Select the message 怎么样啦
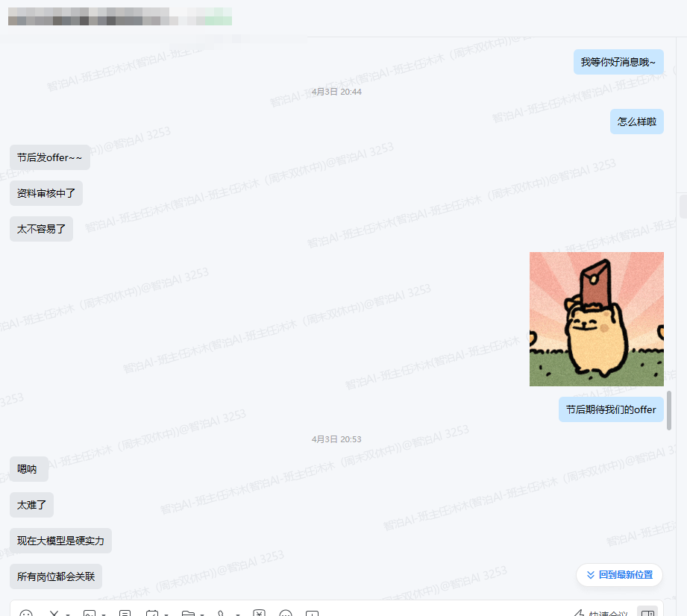This screenshot has height=616, width=687. tap(636, 122)
